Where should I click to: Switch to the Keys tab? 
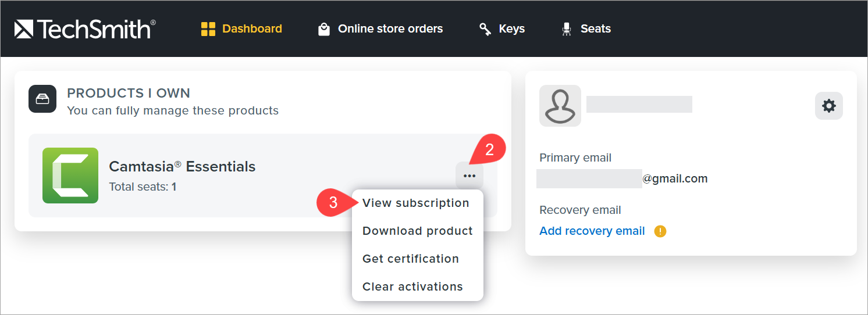[x=511, y=28]
